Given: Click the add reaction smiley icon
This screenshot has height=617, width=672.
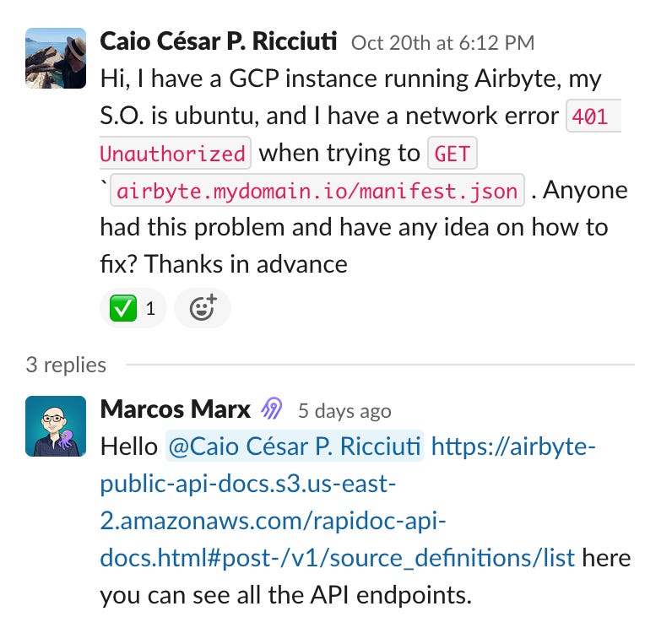Looking at the screenshot, I should click(203, 307).
